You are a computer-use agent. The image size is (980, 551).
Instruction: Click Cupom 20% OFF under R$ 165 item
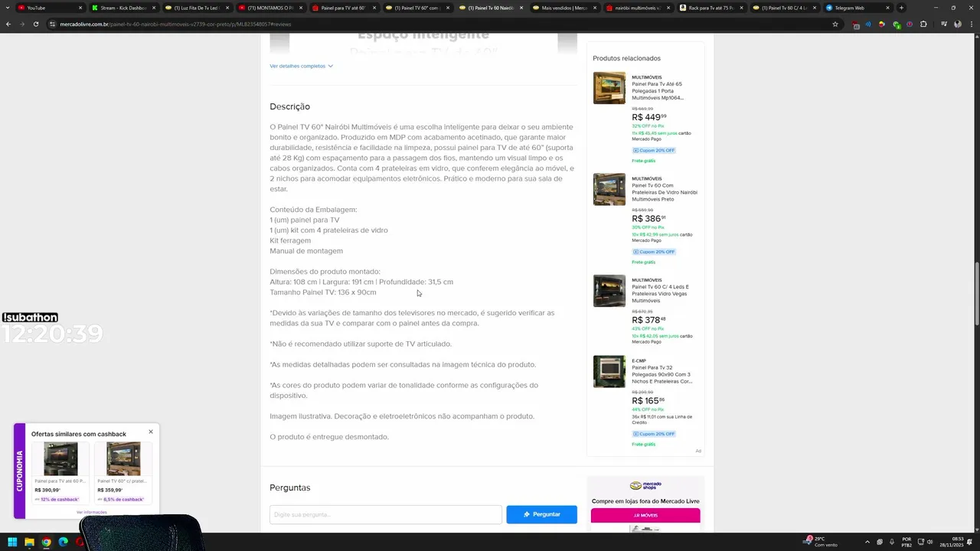(654, 434)
